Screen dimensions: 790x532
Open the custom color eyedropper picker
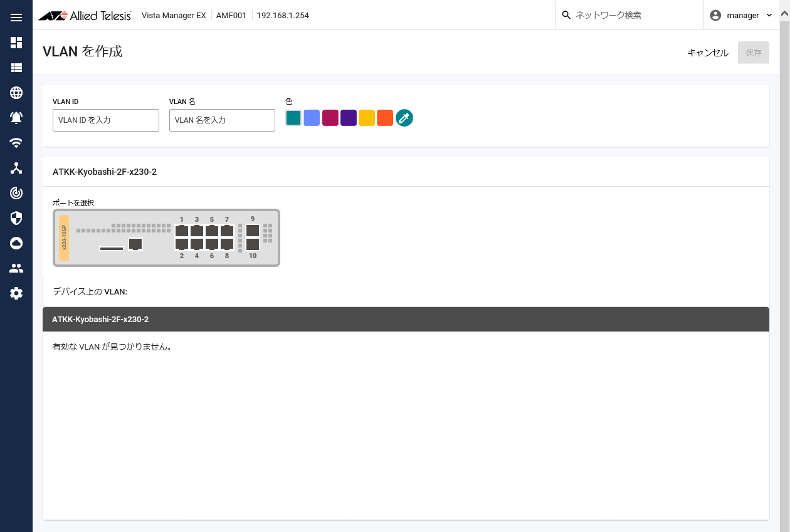pos(404,118)
